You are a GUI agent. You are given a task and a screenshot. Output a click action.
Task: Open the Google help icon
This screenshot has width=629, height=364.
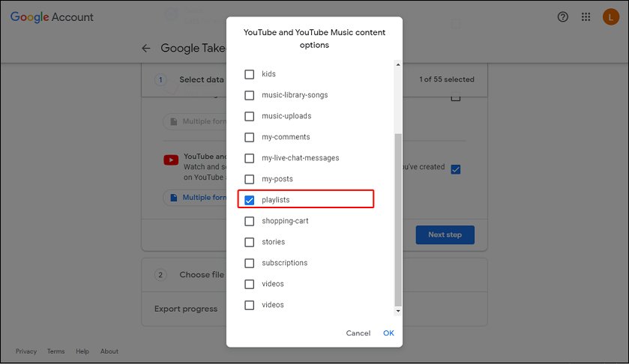pyautogui.click(x=563, y=16)
